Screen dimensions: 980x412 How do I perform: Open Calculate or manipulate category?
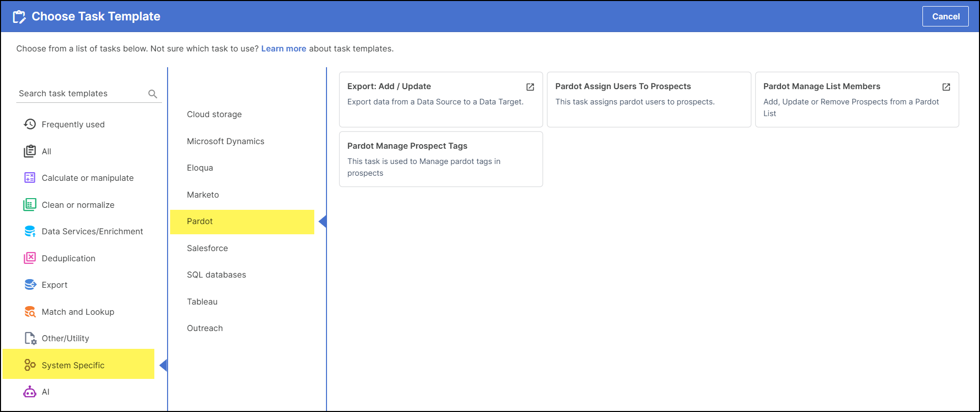coord(88,178)
